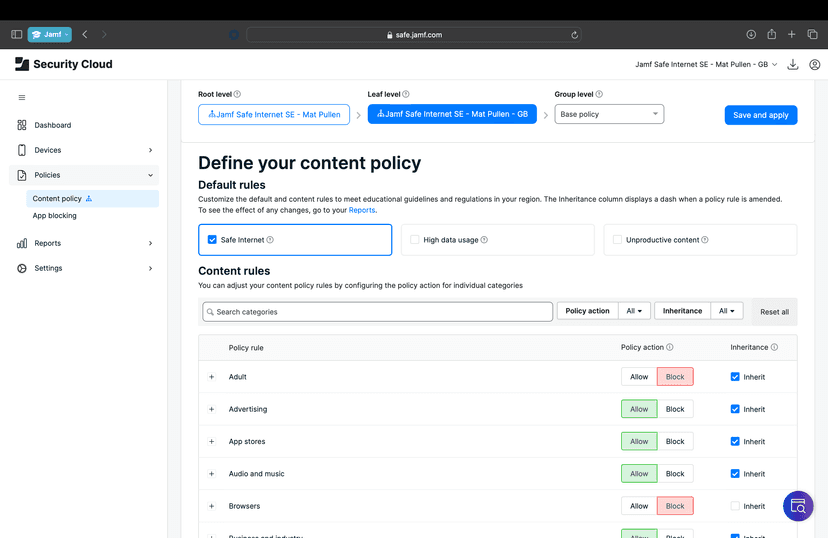828x538 pixels.
Task: Go back with the browser back arrow
Action: pos(85,34)
